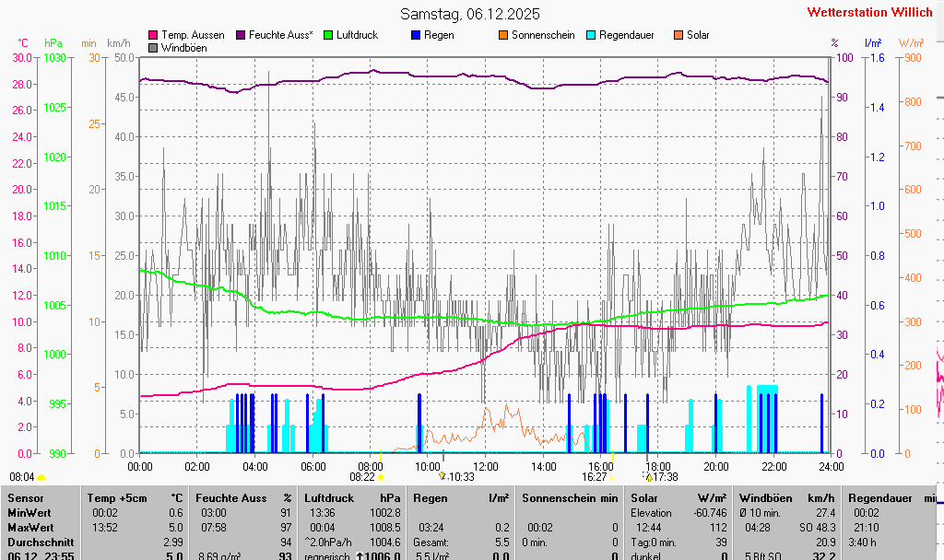
Task: Click the date heading Samstag, 06.12.2025
Action: pyautogui.click(x=470, y=14)
